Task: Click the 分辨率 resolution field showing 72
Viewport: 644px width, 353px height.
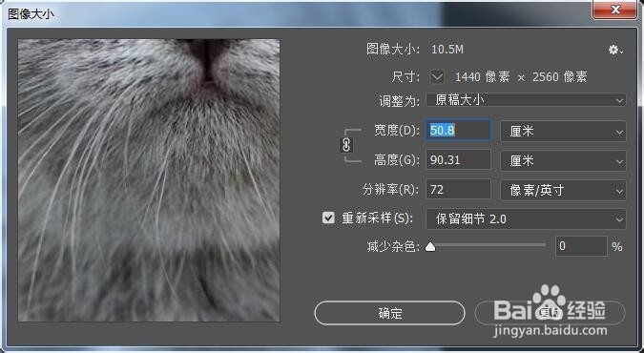Action: 458,190
